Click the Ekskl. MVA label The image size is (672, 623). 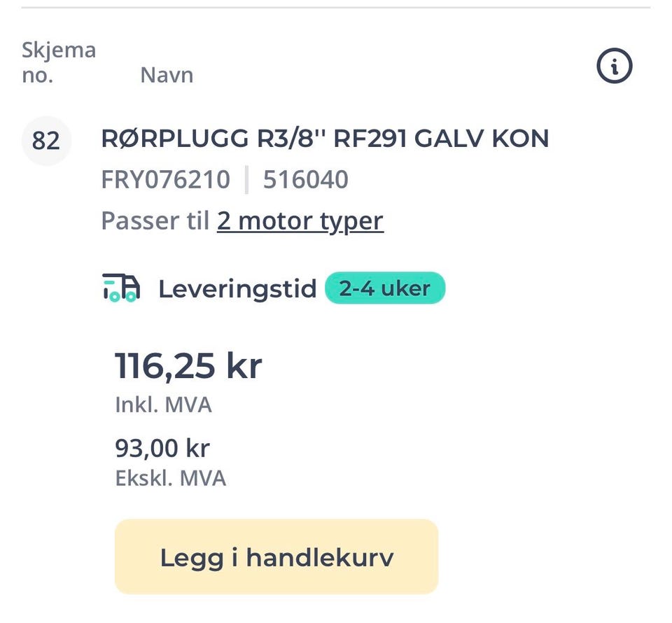pyautogui.click(x=170, y=479)
